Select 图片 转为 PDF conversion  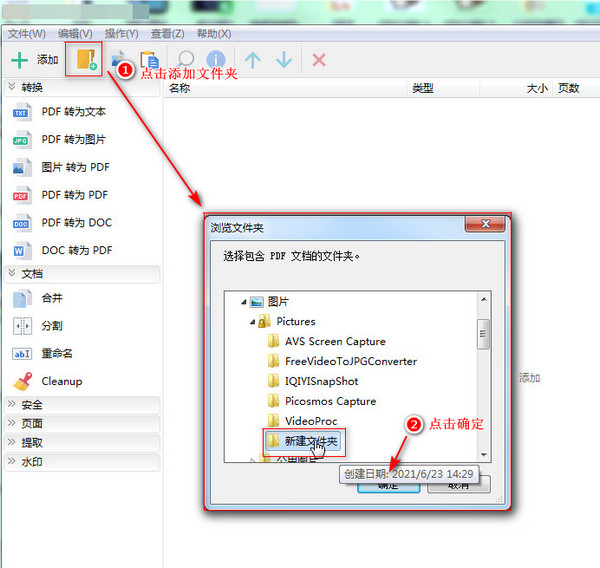pyautogui.click(x=61, y=167)
